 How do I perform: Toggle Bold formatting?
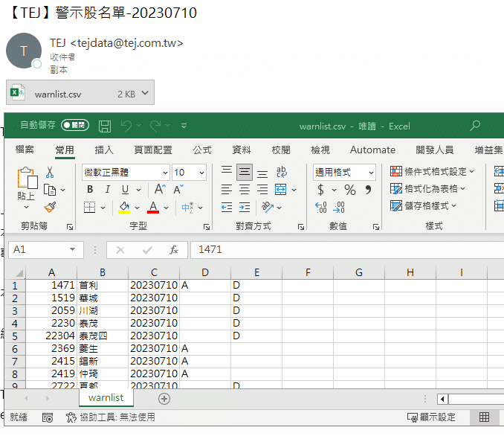[x=90, y=190]
